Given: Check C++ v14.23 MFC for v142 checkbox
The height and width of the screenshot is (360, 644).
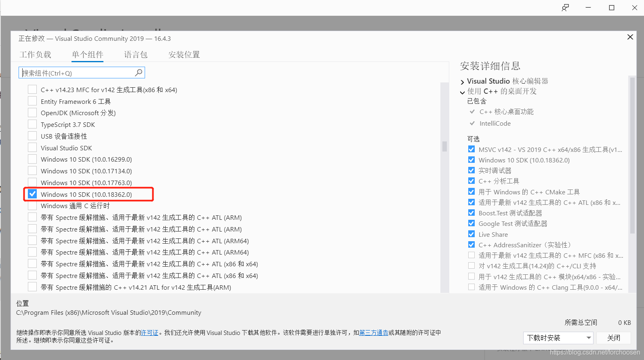Looking at the screenshot, I should pyautogui.click(x=32, y=89).
